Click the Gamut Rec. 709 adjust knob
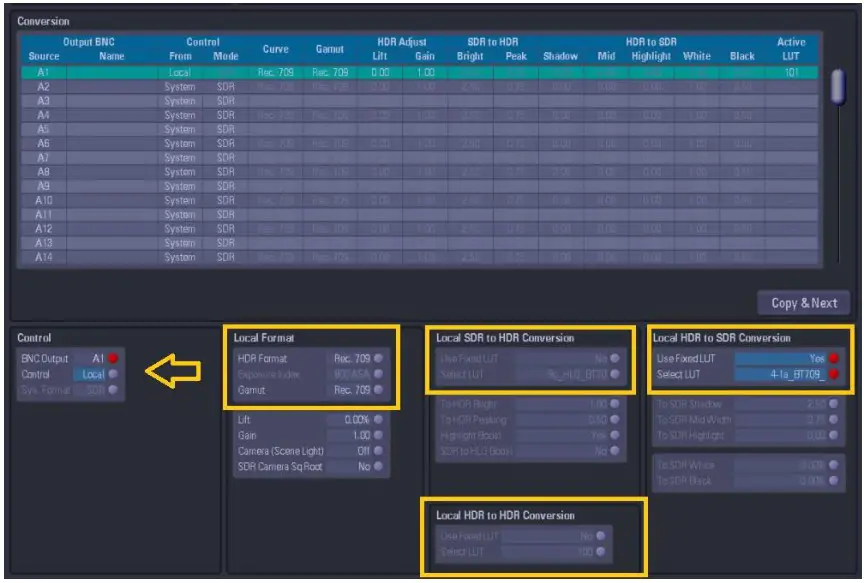This screenshot has width=864, height=583. [x=377, y=389]
